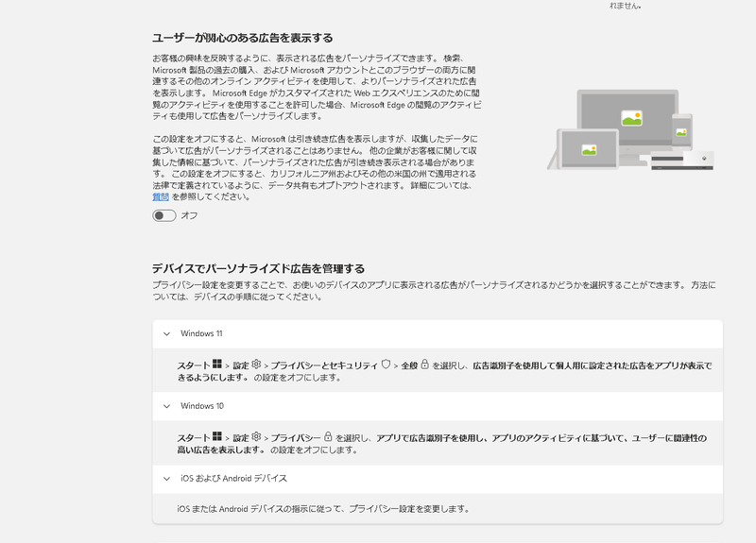Screen dimensions: 756x543
Task: Click the settings gear icon in Windows 10 instructions
Action: coord(256,436)
